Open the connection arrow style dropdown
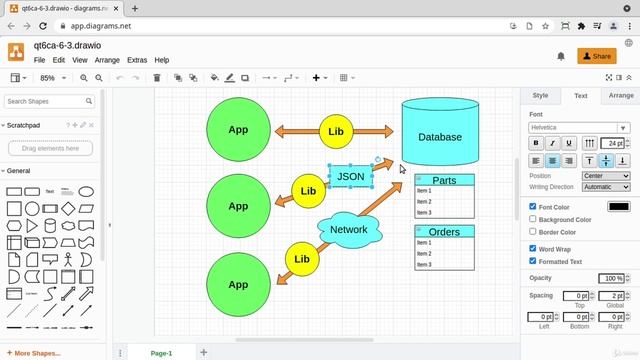640x360 pixels. click(269, 78)
